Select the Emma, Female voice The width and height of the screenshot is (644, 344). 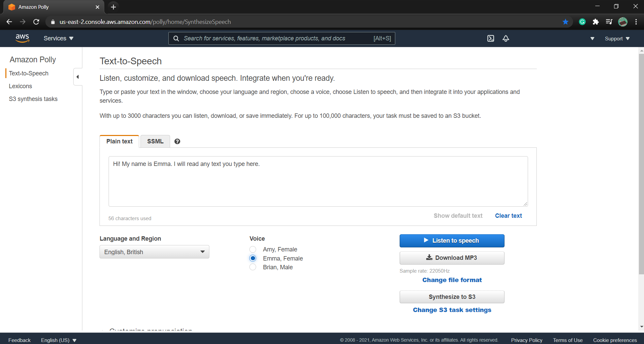click(253, 259)
